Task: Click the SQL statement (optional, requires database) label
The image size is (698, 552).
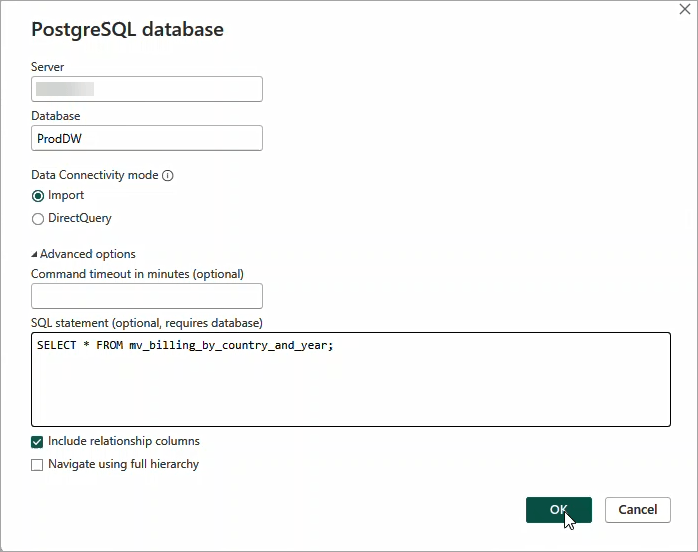Action: click(146, 323)
